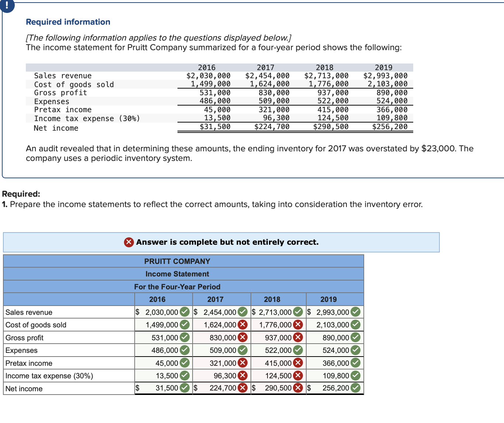504x423 pixels.
Task: Click the 'Cost of goods sold' answer row label
Action: pos(36,325)
